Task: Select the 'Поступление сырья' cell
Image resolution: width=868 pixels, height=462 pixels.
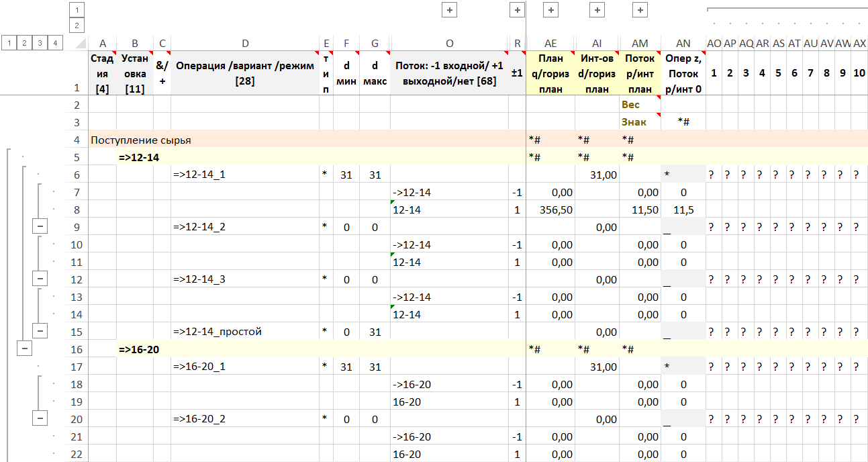Action: (x=141, y=140)
